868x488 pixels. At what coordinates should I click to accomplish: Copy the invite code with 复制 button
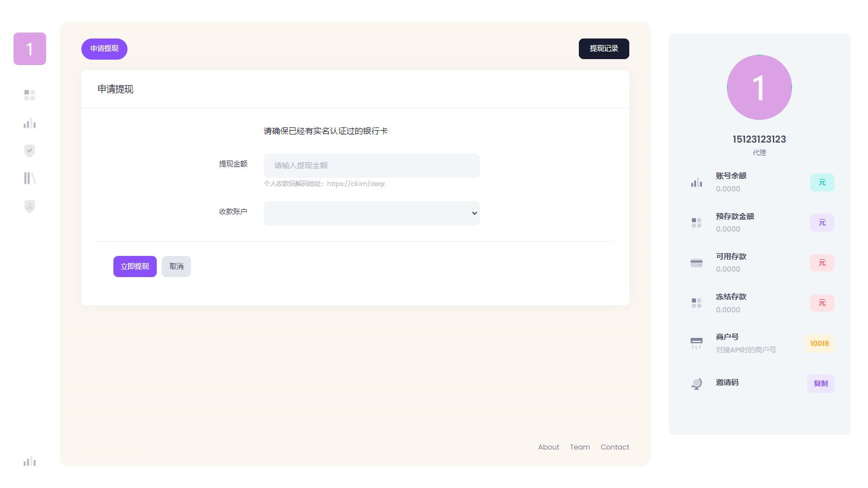click(x=821, y=383)
